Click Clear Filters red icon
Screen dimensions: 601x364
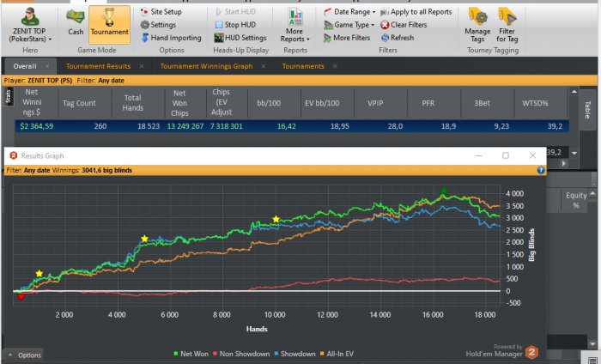[385, 25]
